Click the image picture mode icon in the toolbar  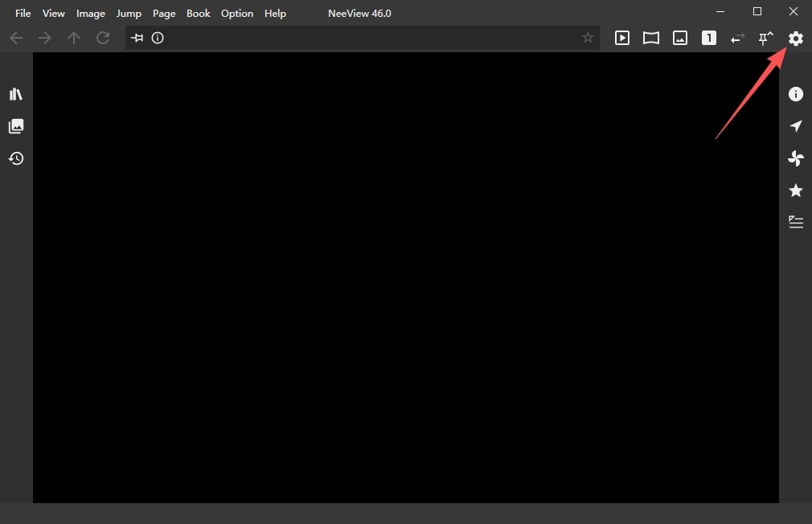pos(680,38)
